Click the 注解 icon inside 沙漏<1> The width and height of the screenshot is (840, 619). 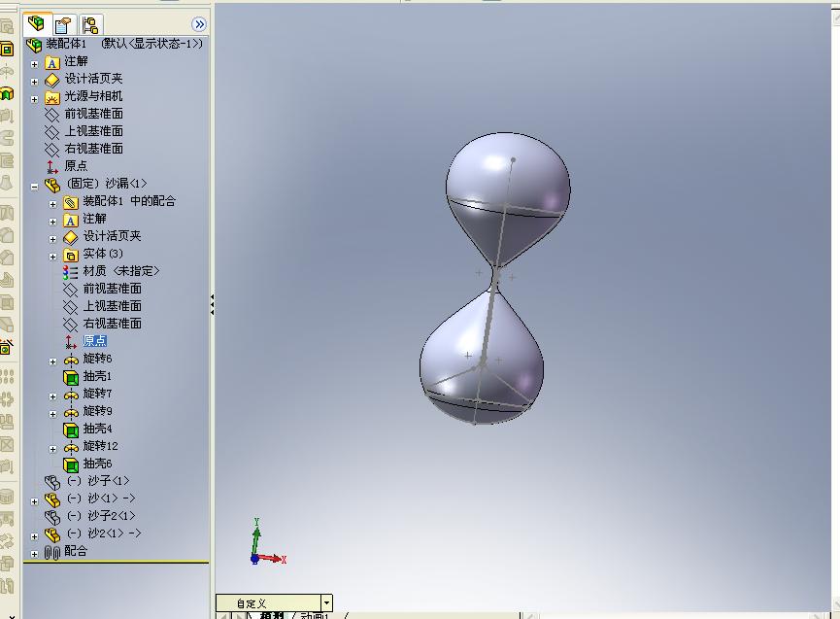tap(71, 220)
